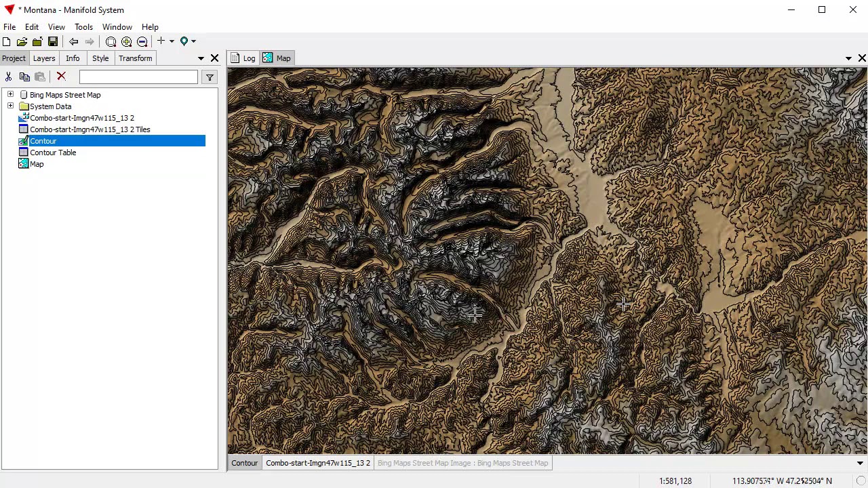Open the Tools menu
868x488 pixels.
click(83, 27)
